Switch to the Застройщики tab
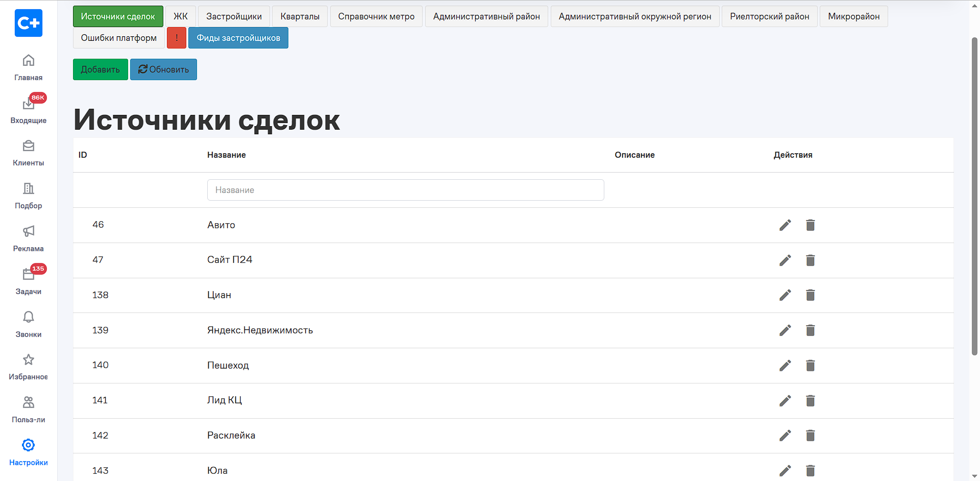This screenshot has height=481, width=980. 234,16
